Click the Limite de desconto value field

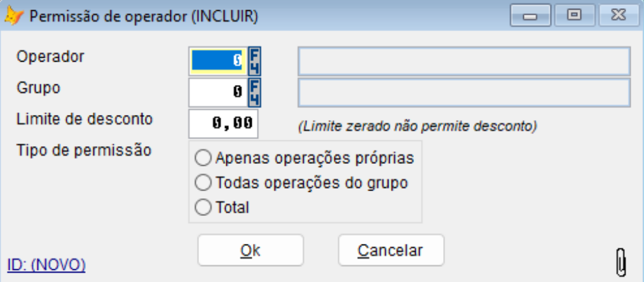[223, 123]
